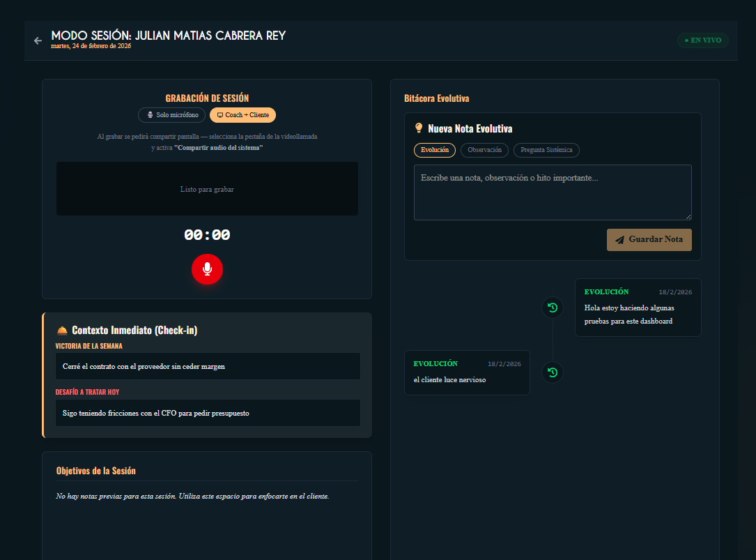Screen dimensions: 756x560
Task: Click the 00:00 recording timer
Action: click(207, 236)
